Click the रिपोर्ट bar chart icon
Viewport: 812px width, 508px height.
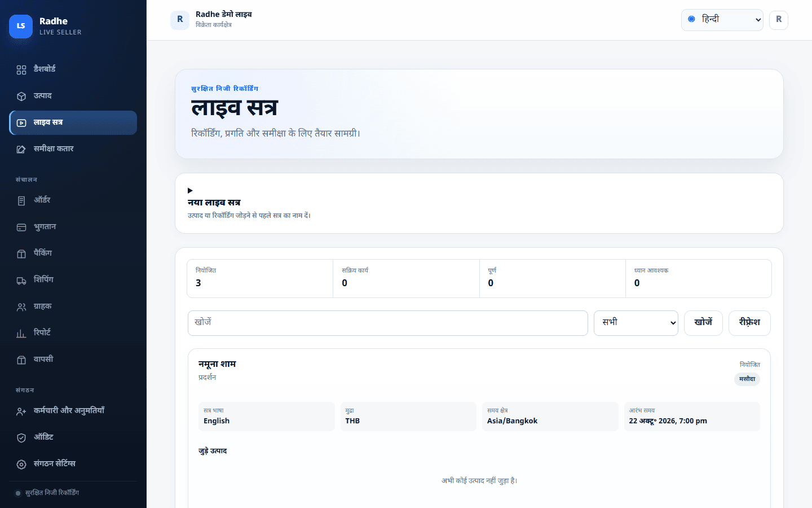21,334
